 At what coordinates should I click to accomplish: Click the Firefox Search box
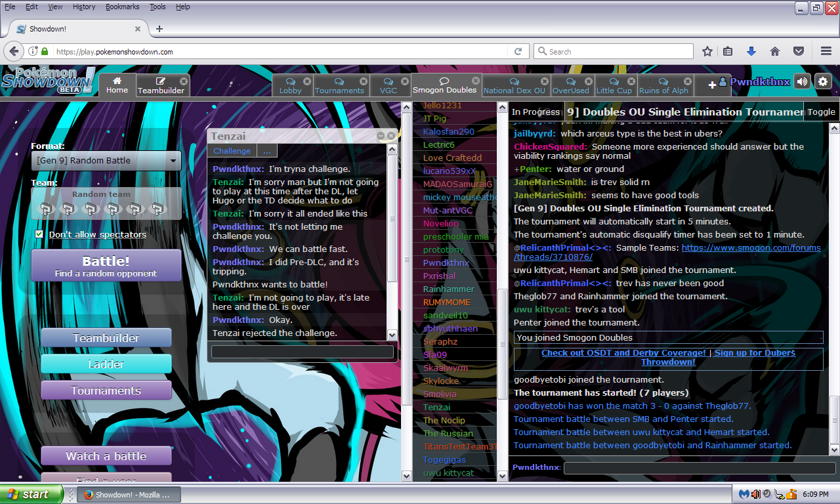pyautogui.click(x=614, y=51)
